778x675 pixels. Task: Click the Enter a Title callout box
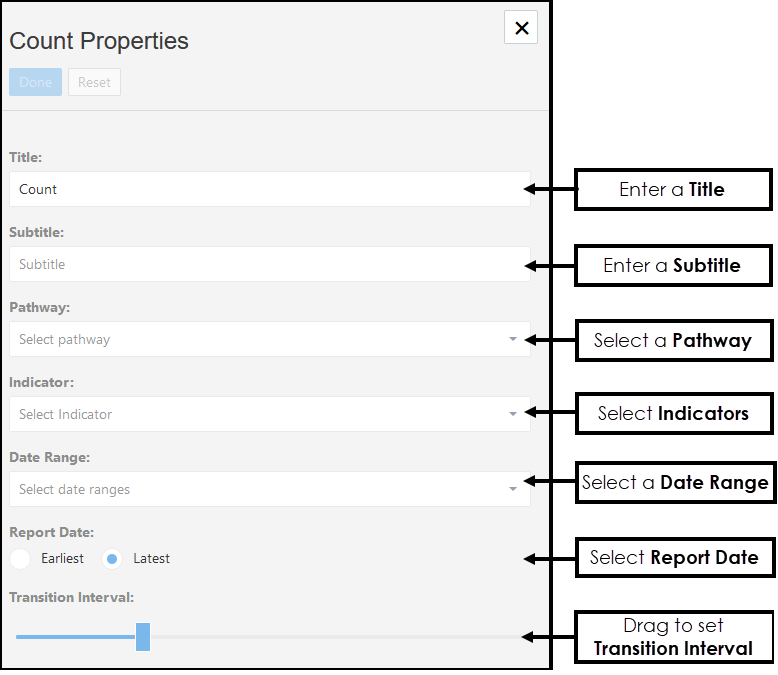[x=672, y=189]
